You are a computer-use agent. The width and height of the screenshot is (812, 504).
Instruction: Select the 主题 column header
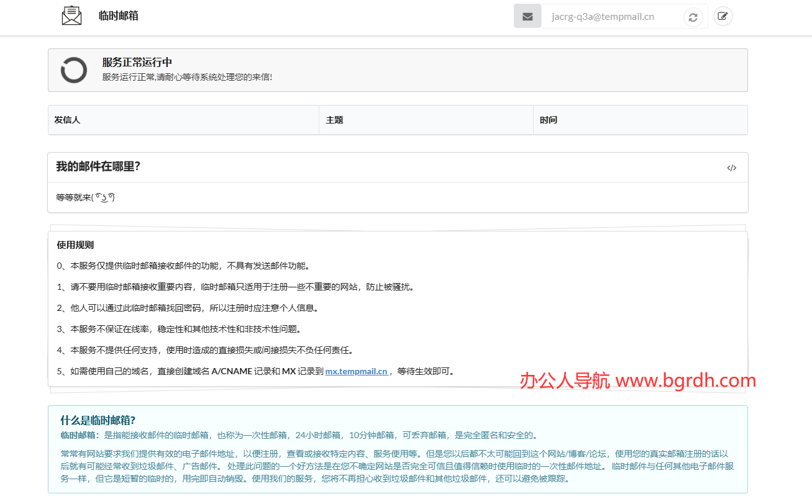click(334, 119)
